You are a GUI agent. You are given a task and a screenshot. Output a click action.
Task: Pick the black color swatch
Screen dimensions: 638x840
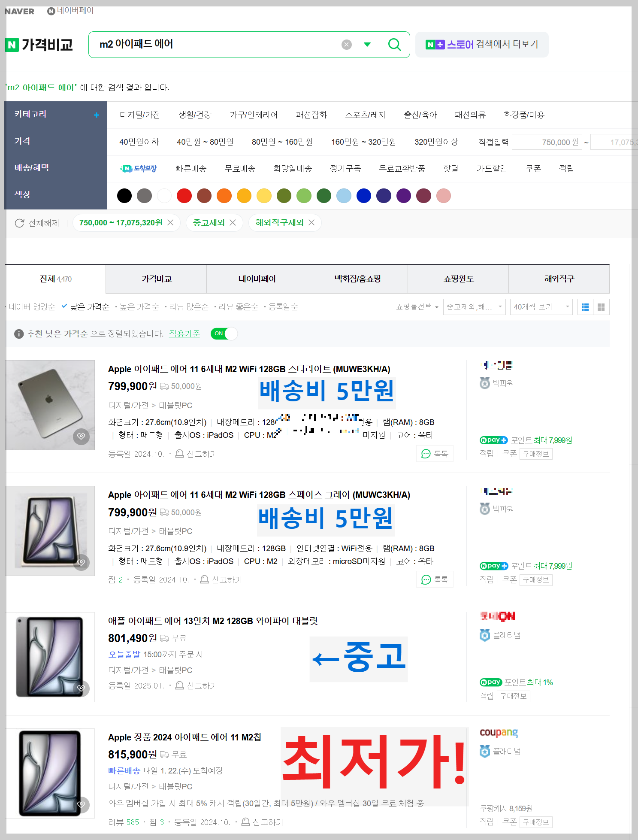click(x=124, y=196)
